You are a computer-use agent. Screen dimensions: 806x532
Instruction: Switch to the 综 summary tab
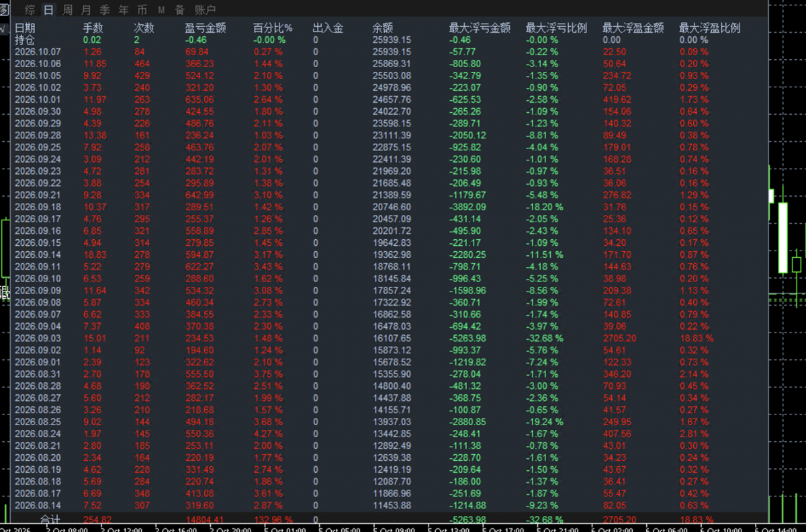[x=30, y=10]
